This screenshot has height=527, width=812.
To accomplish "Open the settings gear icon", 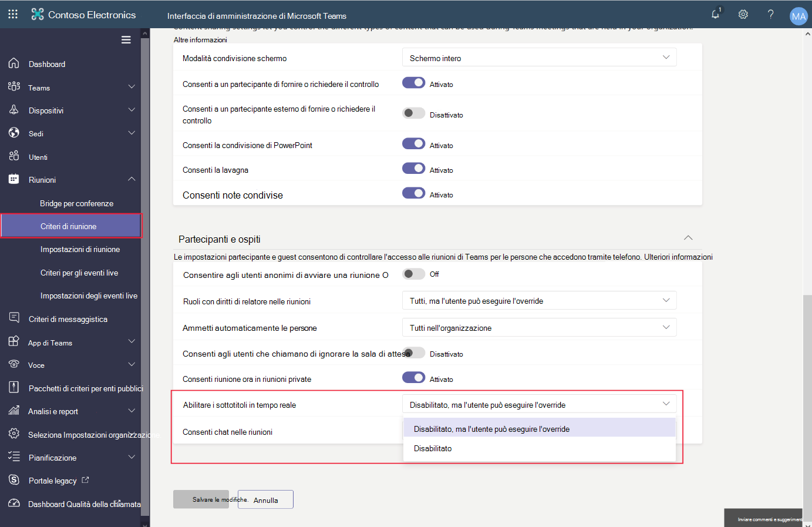I will click(x=743, y=14).
